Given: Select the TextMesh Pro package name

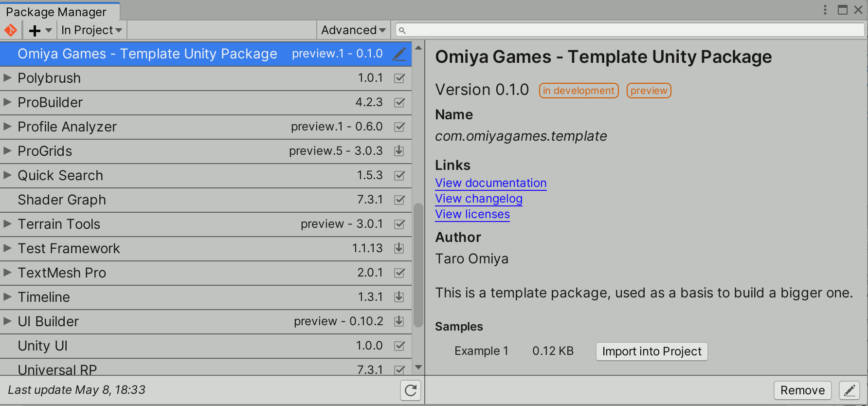Looking at the screenshot, I should [62, 273].
